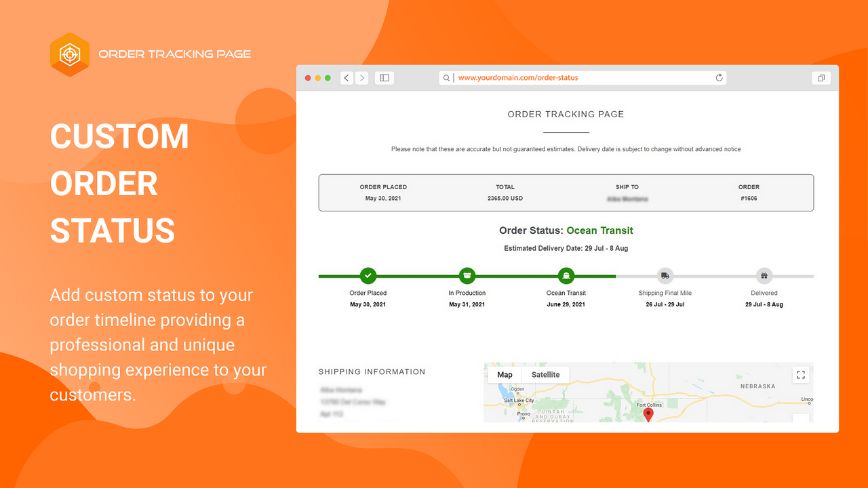The height and width of the screenshot is (488, 868).
Task: Switch to the Satellite view tab
Action: coord(546,375)
